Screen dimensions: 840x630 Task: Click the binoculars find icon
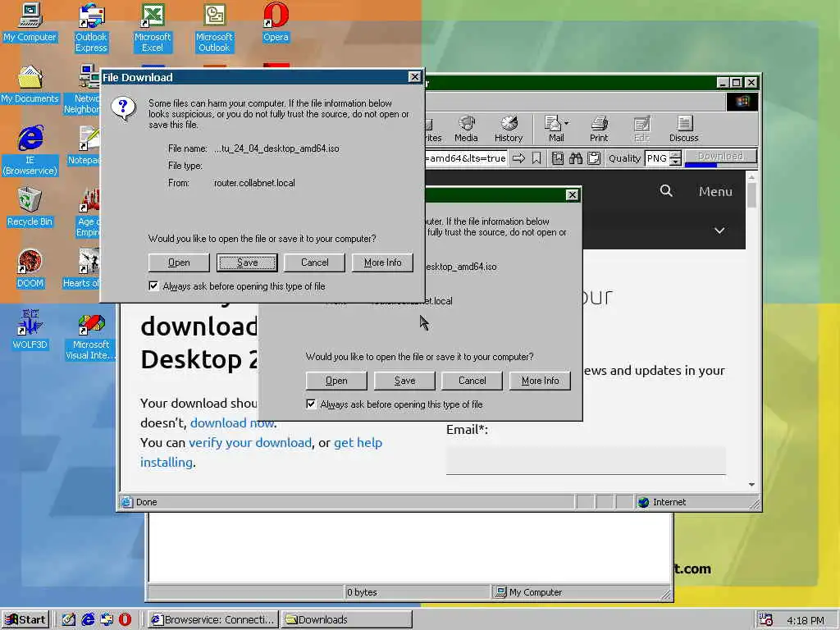point(576,158)
